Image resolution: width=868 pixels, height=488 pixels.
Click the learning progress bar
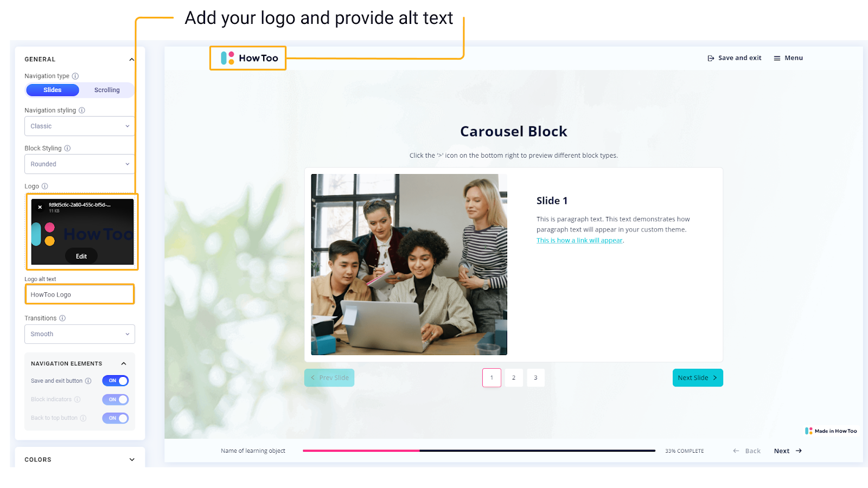coord(478,451)
